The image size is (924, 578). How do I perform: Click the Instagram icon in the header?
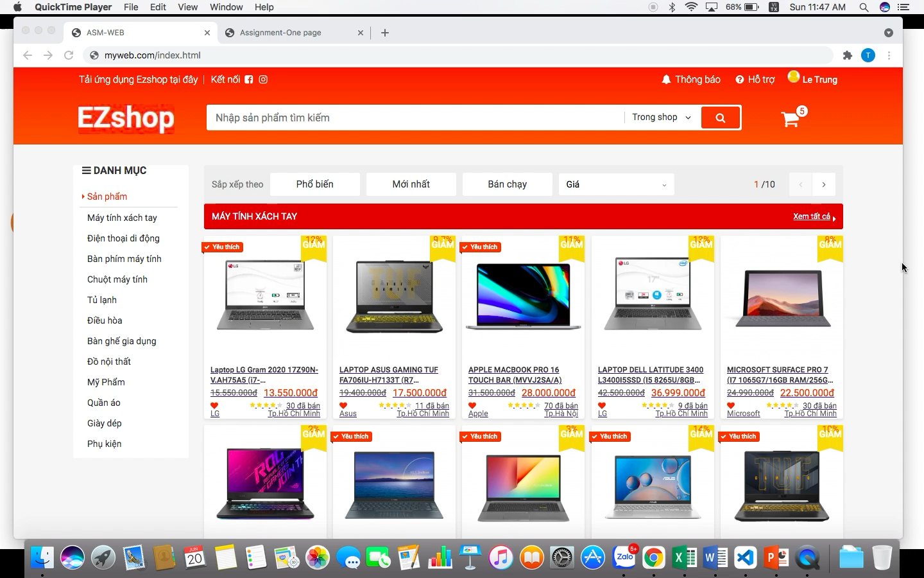pyautogui.click(x=263, y=79)
